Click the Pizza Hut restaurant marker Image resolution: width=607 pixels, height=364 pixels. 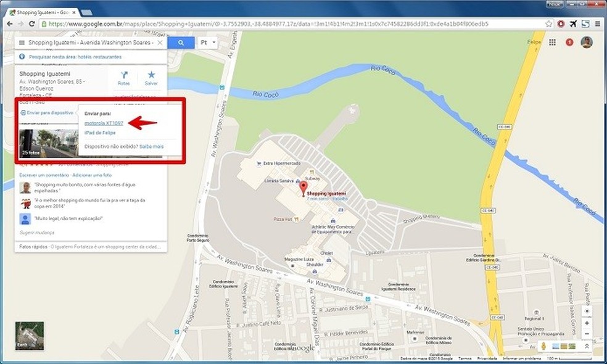[x=296, y=219]
